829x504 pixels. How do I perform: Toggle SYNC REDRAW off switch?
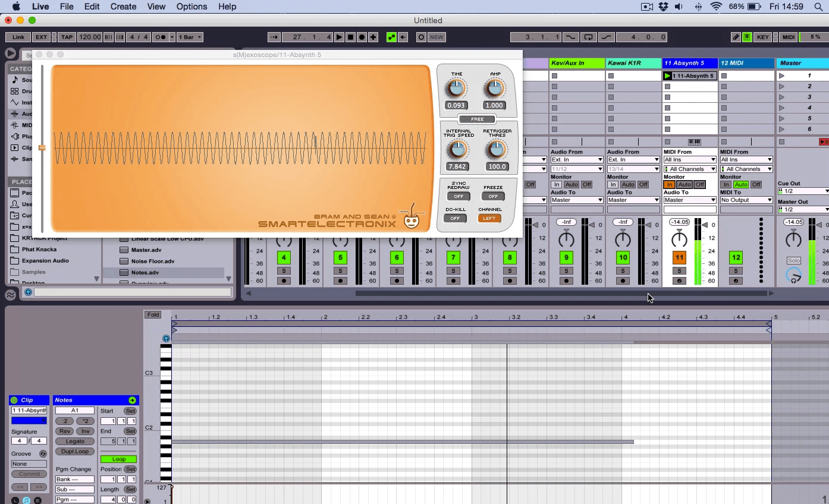(459, 196)
